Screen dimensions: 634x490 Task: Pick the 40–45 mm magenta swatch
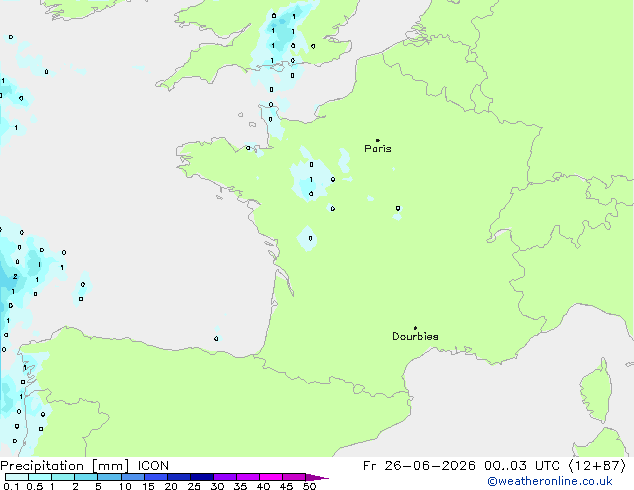(271, 477)
